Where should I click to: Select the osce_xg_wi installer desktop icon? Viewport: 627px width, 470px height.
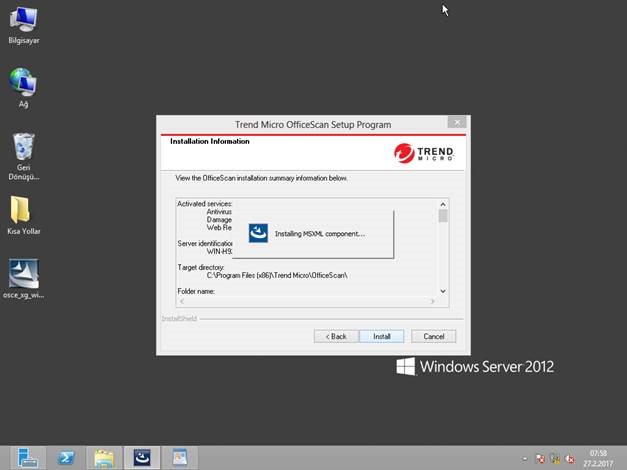24,279
